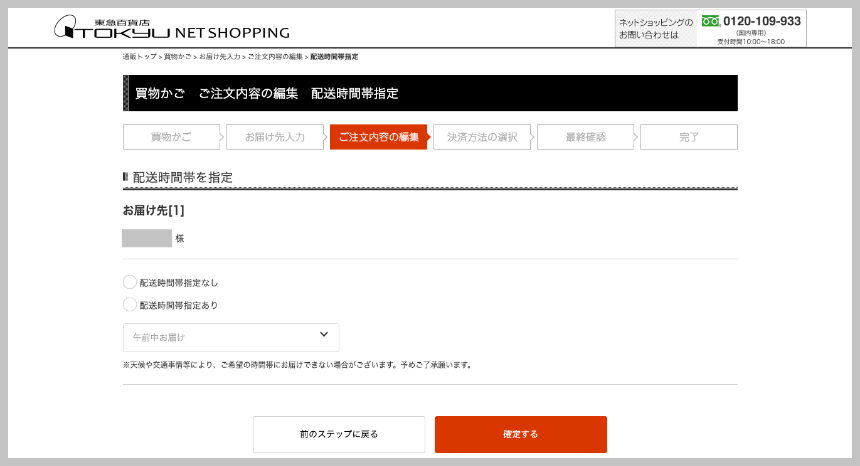
Task: Open 買物かご breadcrumb link
Action: click(x=177, y=57)
